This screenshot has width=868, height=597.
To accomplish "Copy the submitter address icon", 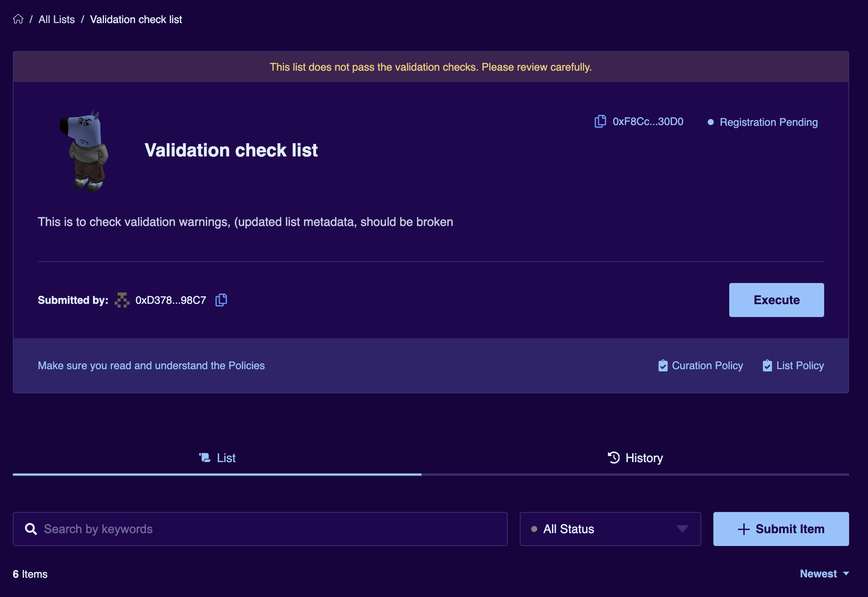I will 221,300.
